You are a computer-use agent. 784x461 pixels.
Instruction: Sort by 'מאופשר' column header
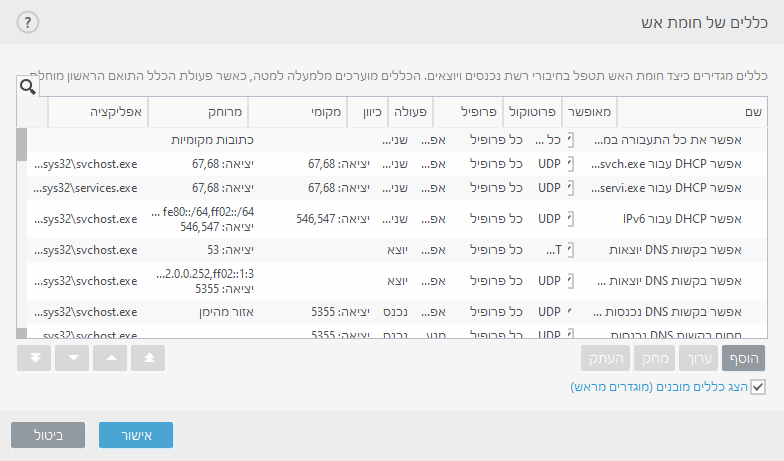coord(590,112)
